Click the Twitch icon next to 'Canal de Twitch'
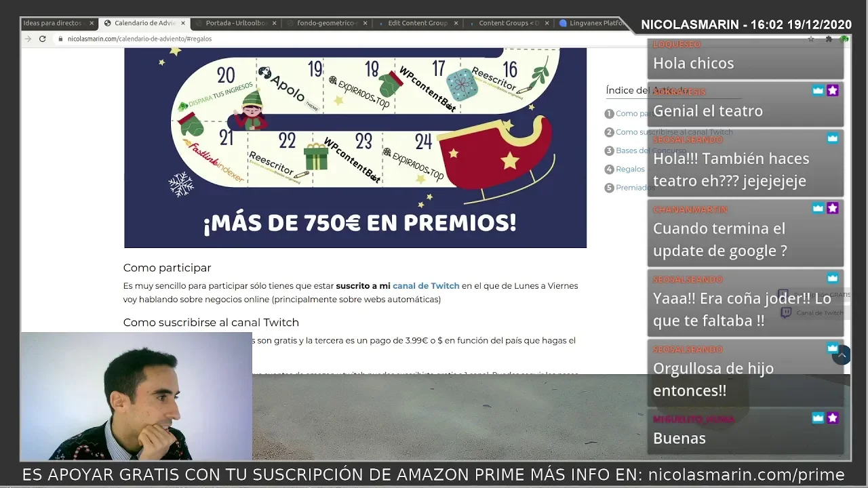 786,312
